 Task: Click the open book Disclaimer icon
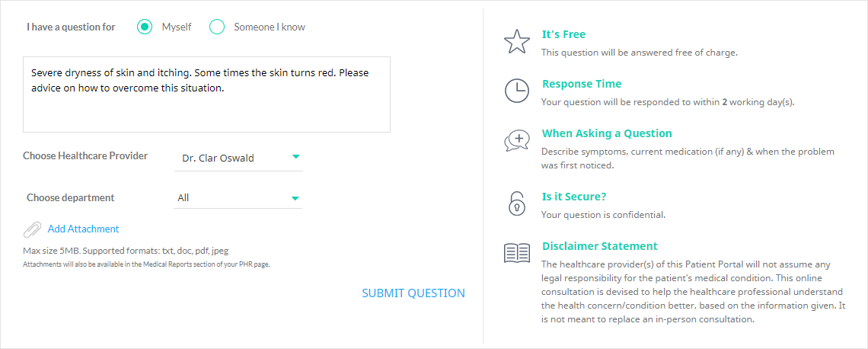(516, 253)
